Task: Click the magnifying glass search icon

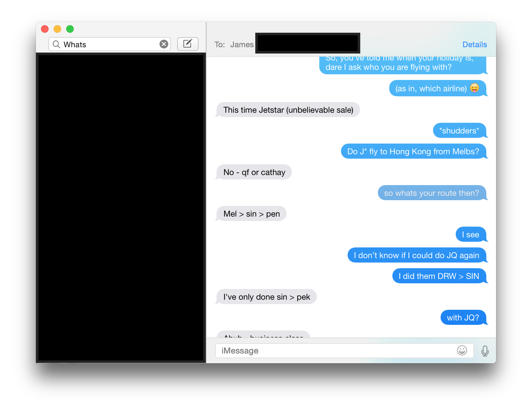Action: (x=56, y=44)
